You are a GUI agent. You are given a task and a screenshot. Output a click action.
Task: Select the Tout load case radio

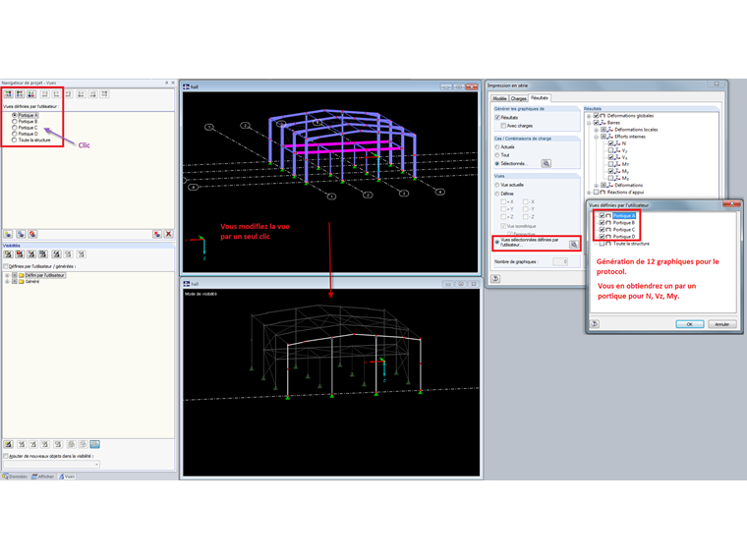[x=497, y=155]
